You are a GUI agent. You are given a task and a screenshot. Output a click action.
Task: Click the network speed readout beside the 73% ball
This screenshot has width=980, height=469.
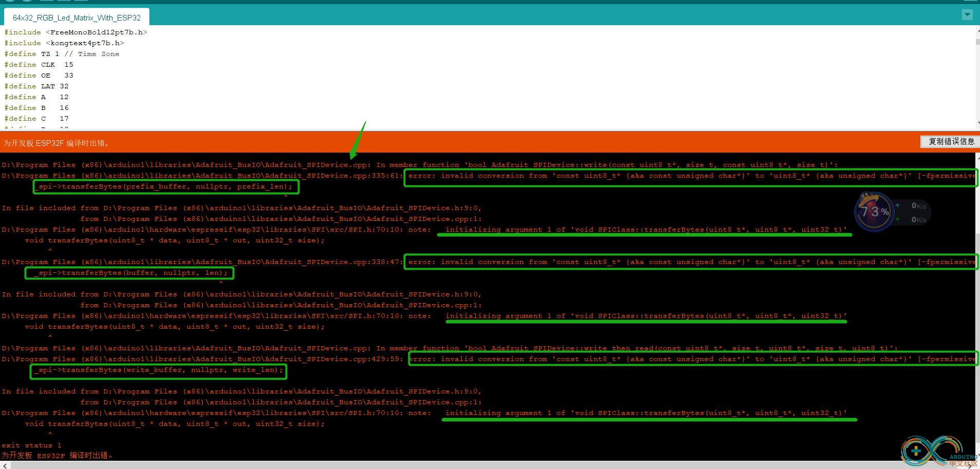[914, 213]
